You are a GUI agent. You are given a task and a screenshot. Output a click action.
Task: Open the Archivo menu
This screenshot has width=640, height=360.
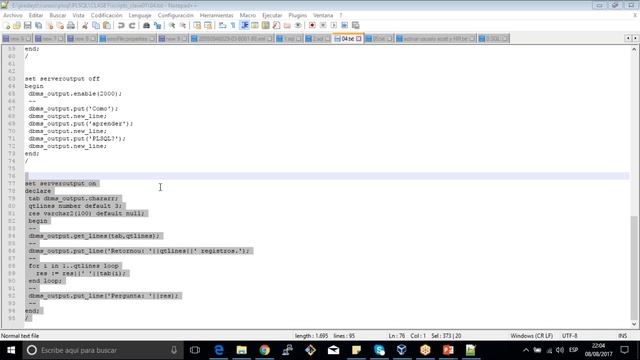coord(13,15)
